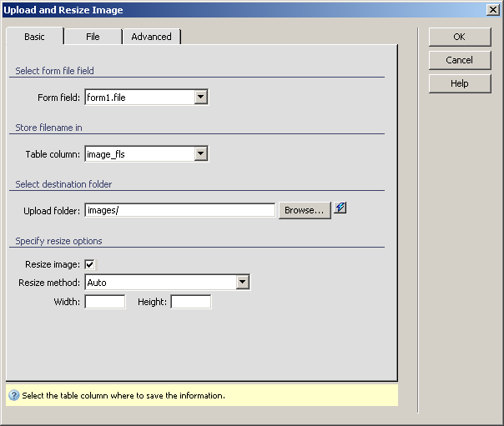This screenshot has width=504, height=426.
Task: Click the help icon in the hint bar
Action: pyautogui.click(x=13, y=396)
